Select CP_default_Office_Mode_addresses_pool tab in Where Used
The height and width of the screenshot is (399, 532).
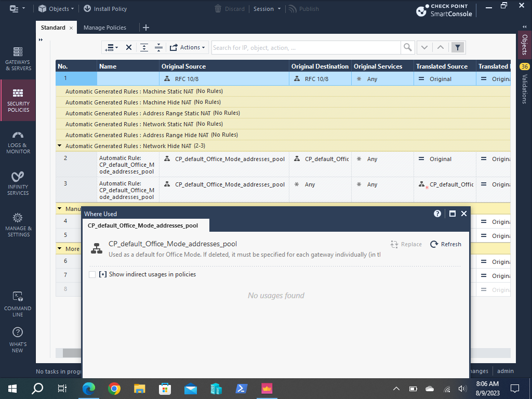point(143,225)
